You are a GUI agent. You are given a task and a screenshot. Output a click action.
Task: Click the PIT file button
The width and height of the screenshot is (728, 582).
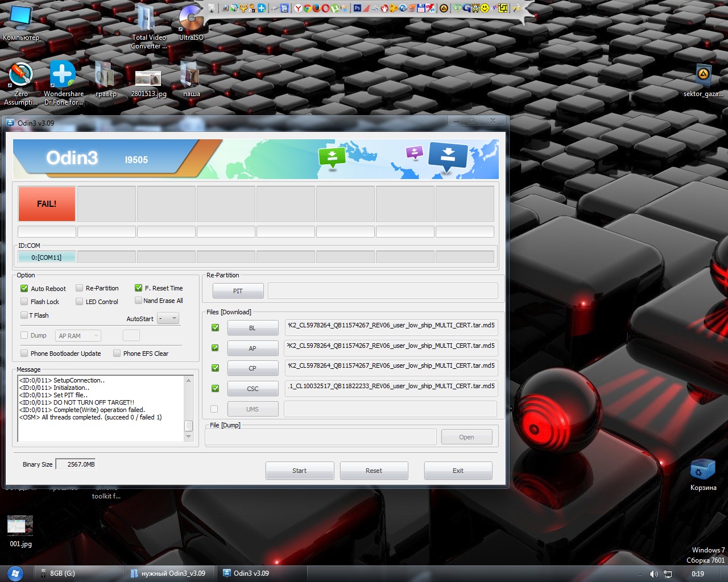(x=238, y=291)
